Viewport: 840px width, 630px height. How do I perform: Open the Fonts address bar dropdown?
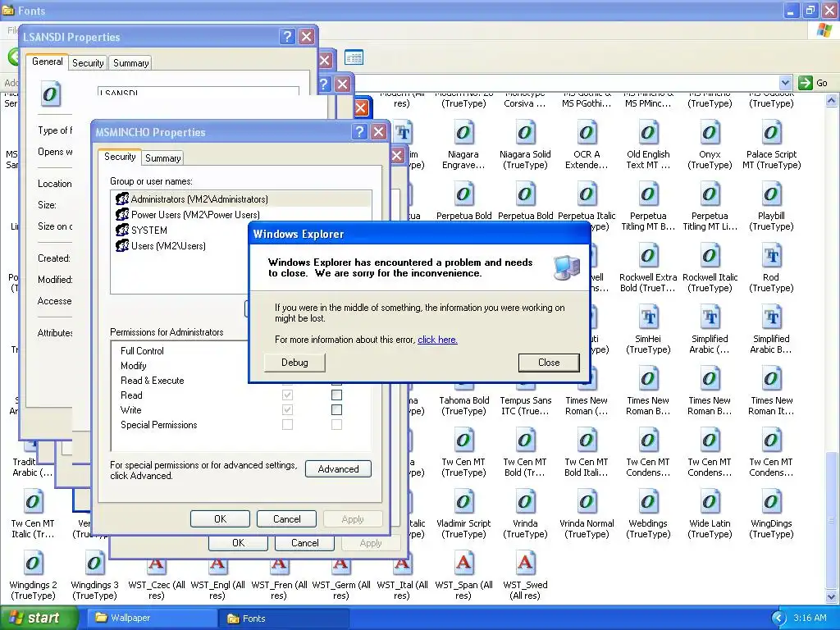(785, 83)
